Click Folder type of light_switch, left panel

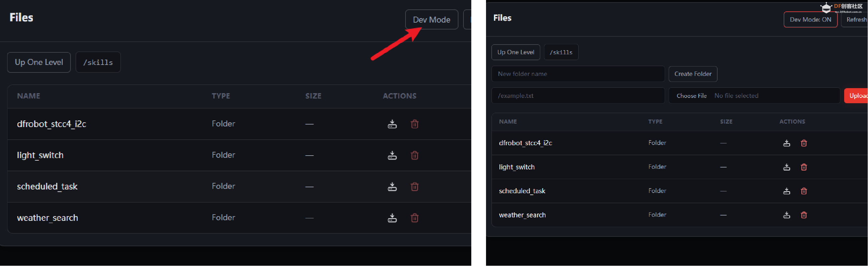click(x=223, y=155)
